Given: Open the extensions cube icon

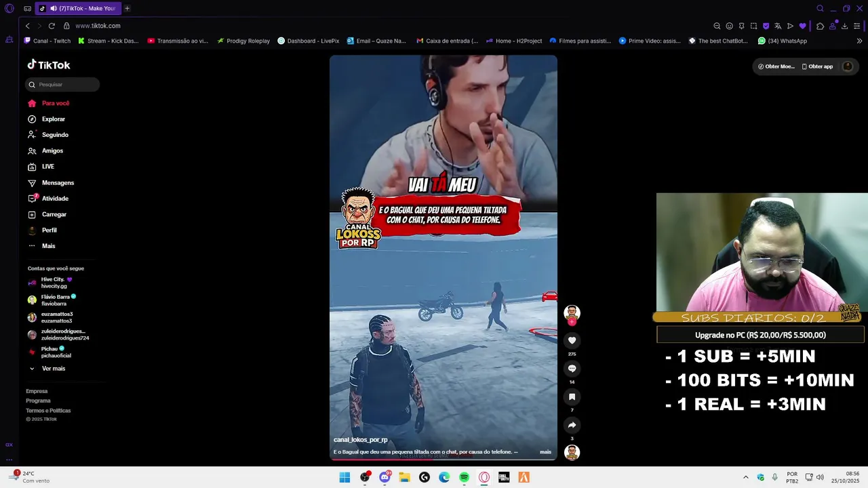Looking at the screenshot, I should click(820, 26).
